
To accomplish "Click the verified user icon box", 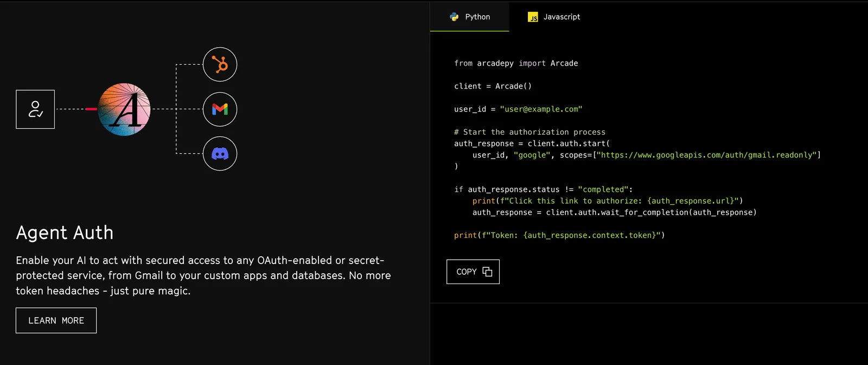I will (35, 109).
